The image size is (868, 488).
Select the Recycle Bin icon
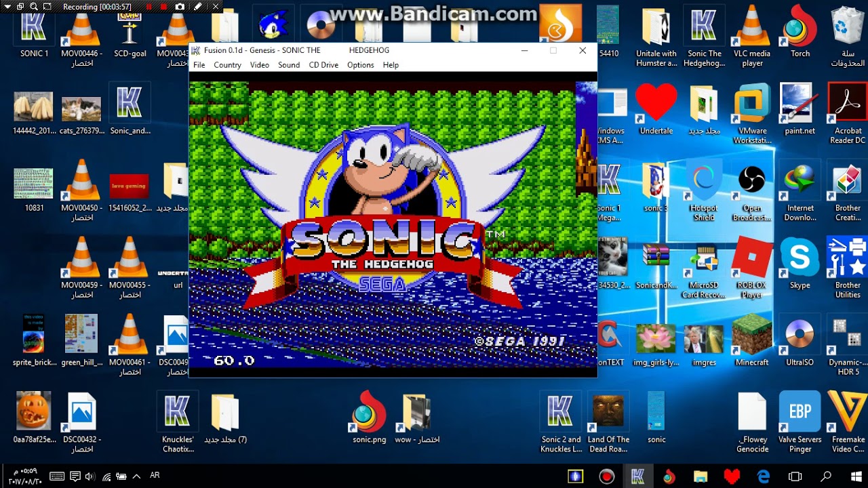pyautogui.click(x=848, y=37)
